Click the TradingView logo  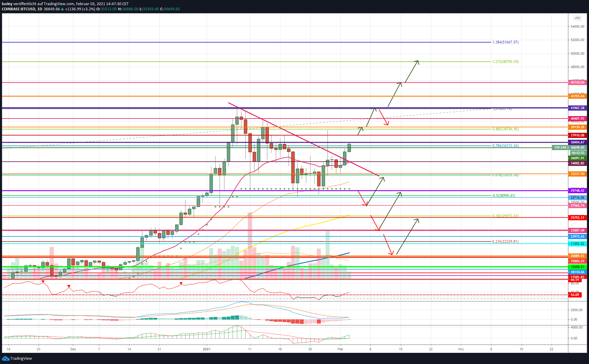tap(17, 358)
